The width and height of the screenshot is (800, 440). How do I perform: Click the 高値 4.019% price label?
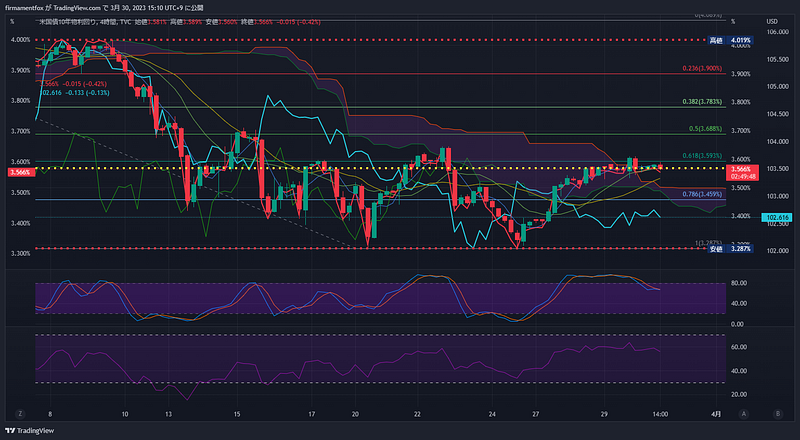point(730,40)
